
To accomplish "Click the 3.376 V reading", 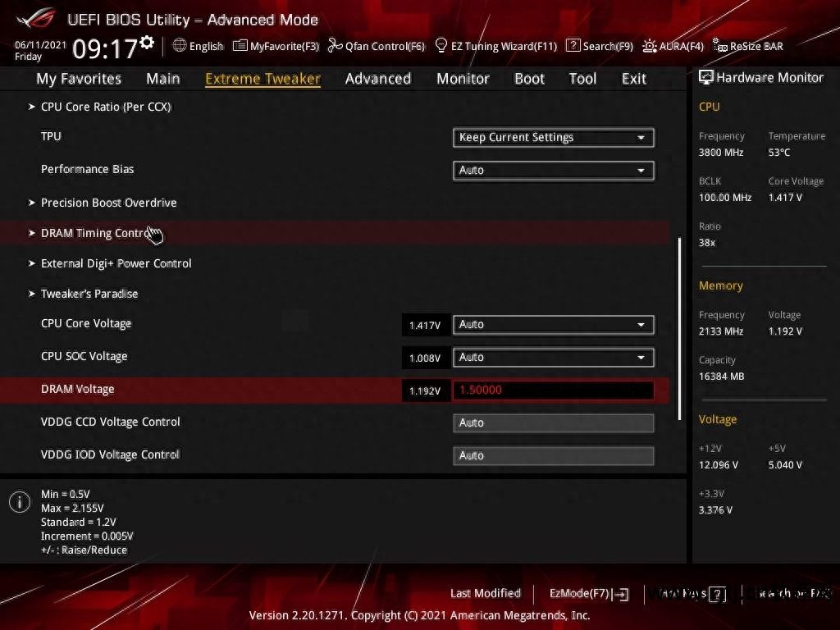I will coord(715,510).
